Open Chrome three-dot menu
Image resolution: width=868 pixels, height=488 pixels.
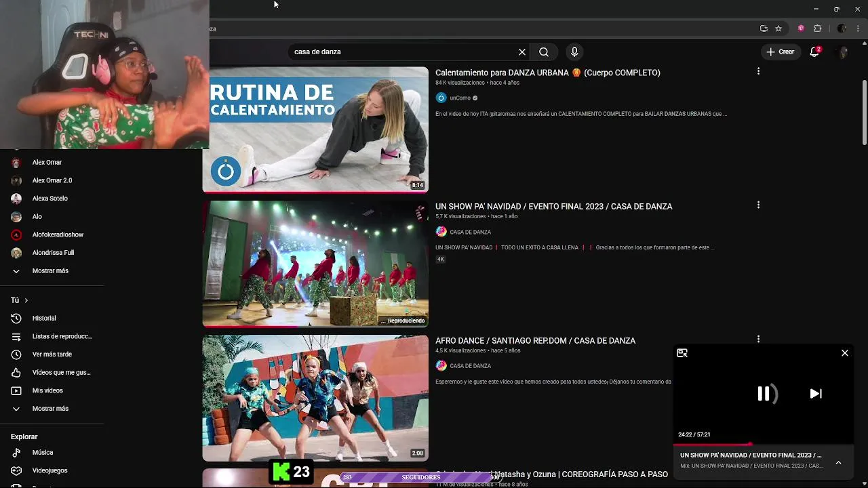858,28
